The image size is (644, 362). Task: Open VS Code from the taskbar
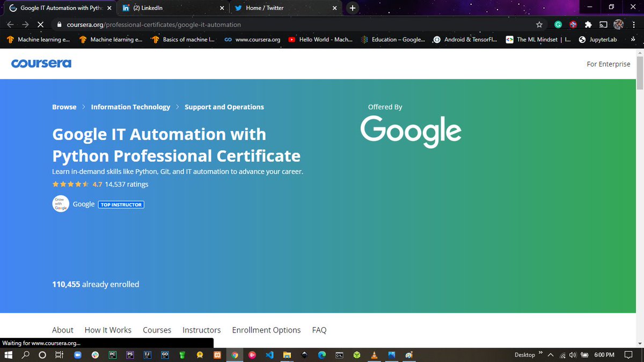pos(269,354)
